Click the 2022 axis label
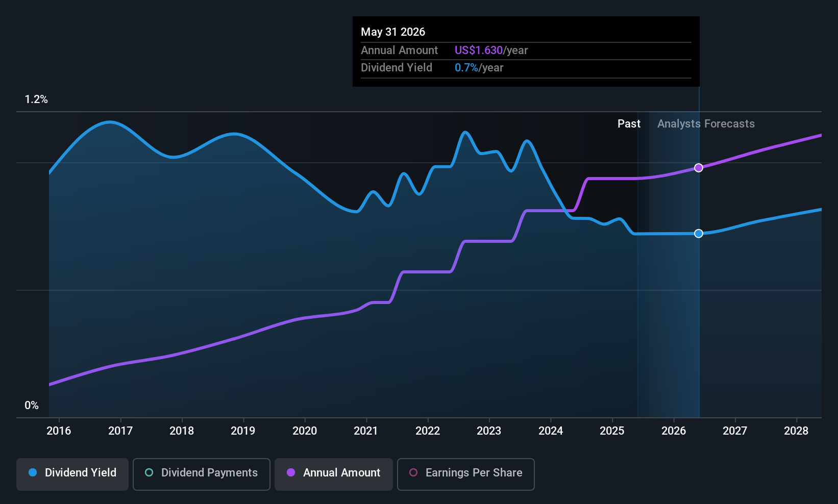838x504 pixels. [428, 431]
